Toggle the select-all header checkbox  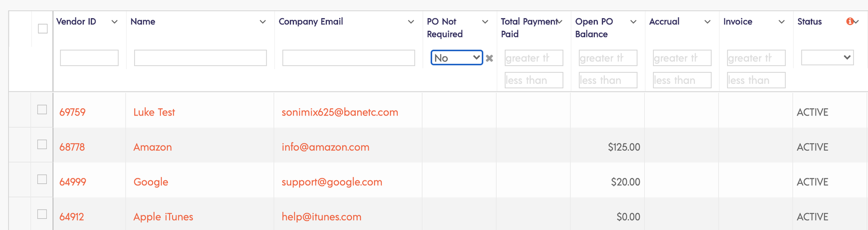[42, 29]
